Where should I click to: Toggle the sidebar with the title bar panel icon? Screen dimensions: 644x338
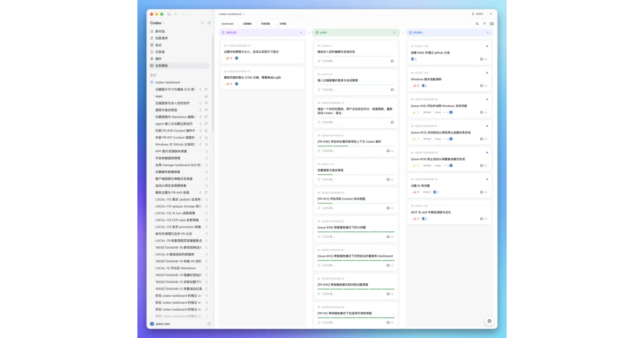169,14
